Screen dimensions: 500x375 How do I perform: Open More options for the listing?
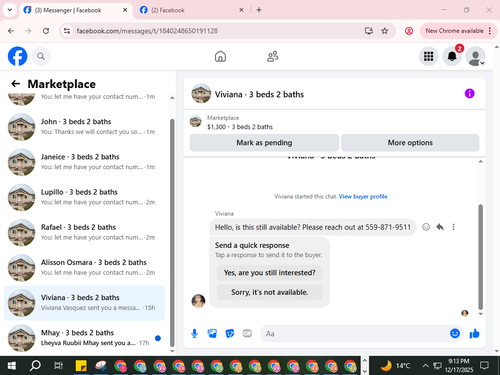pos(410,143)
